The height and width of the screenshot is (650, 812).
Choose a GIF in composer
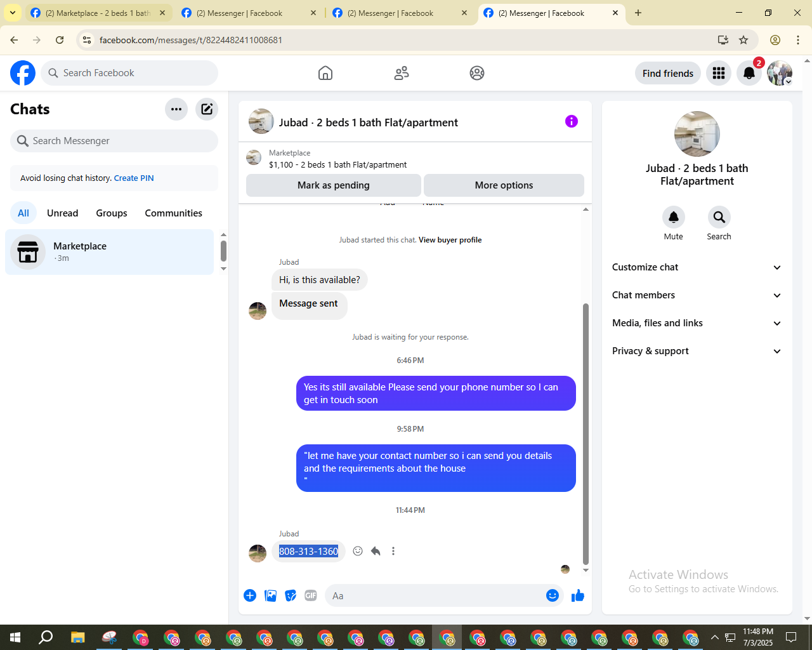[311, 595]
